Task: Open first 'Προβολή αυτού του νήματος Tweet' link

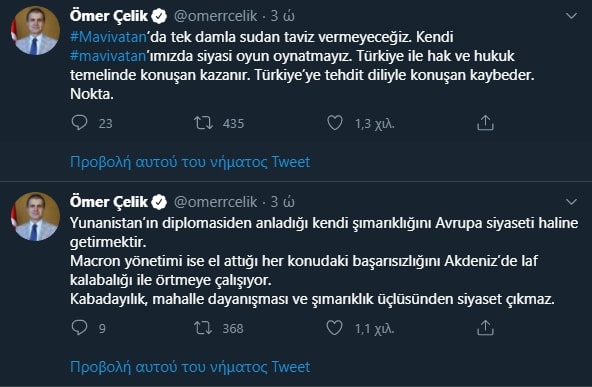Action: (x=190, y=162)
